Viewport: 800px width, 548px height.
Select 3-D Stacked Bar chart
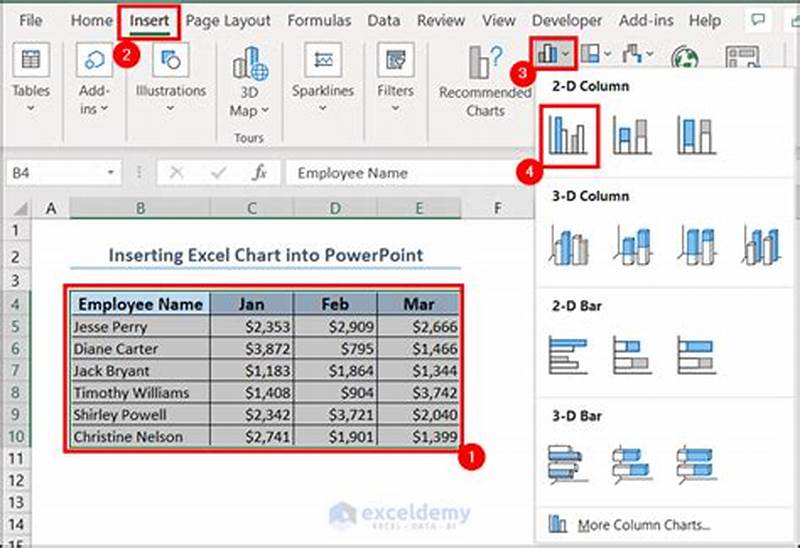[632, 464]
